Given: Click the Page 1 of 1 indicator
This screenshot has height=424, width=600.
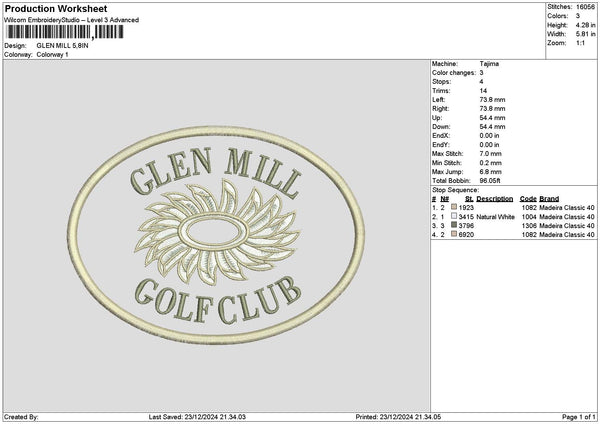Looking at the screenshot, I should [x=579, y=417].
